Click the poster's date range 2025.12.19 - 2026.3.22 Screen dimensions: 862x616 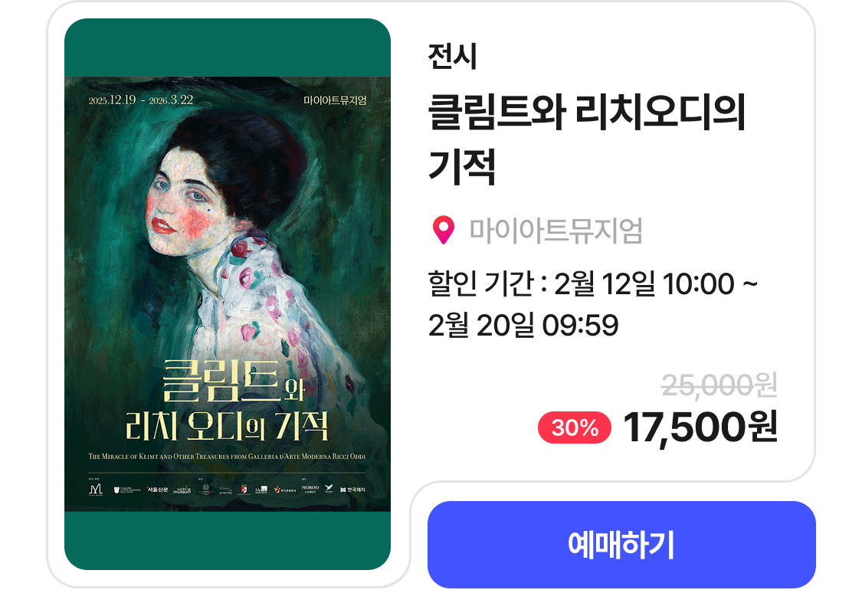pos(141,100)
